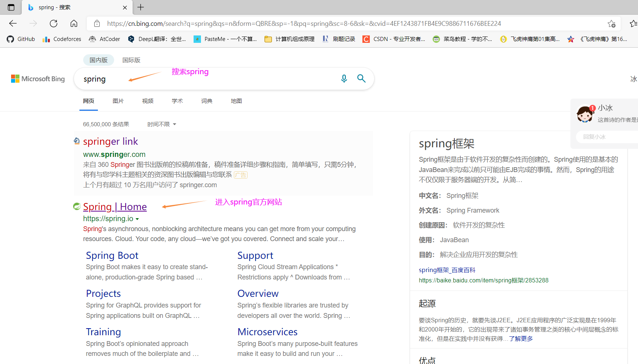
Task: Open GitHub bookmark
Action: pyautogui.click(x=21, y=39)
